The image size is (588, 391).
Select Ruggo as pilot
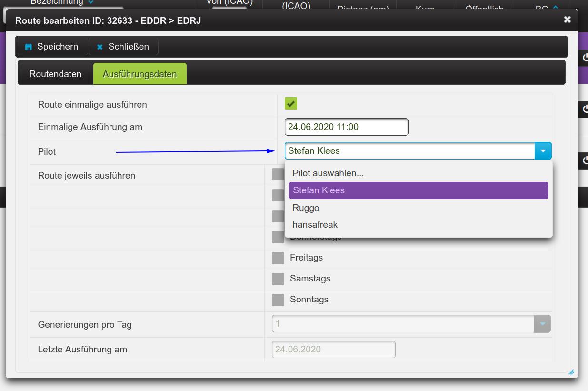306,208
